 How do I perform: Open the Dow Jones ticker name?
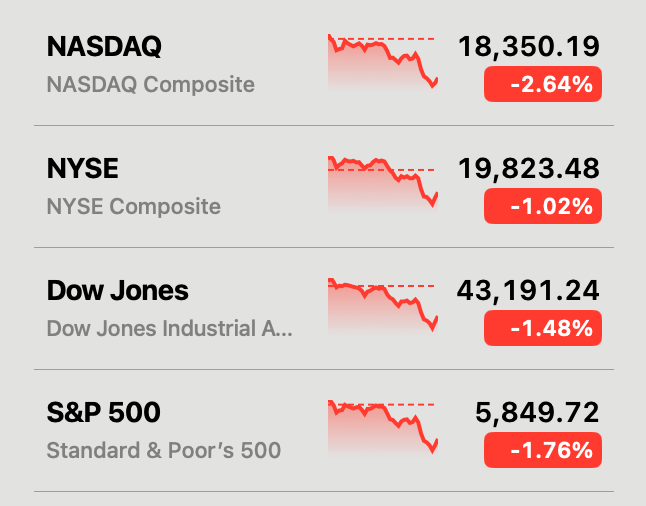point(118,291)
